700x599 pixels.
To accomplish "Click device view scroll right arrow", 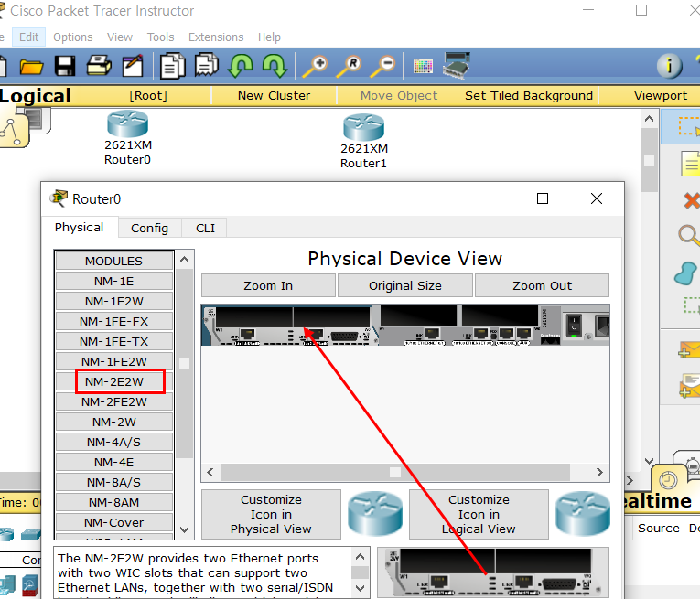I will point(599,472).
